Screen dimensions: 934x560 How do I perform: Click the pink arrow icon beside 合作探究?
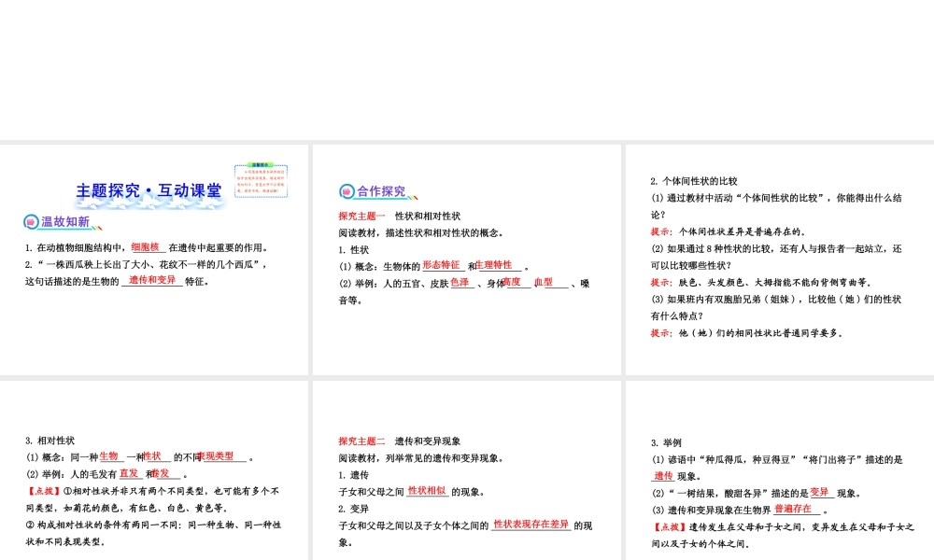tap(347, 191)
